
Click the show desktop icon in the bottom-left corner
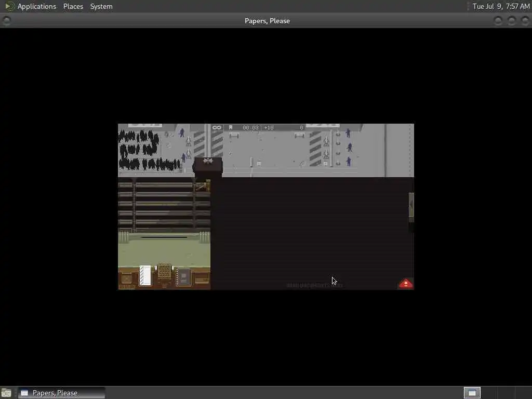(x=6, y=393)
